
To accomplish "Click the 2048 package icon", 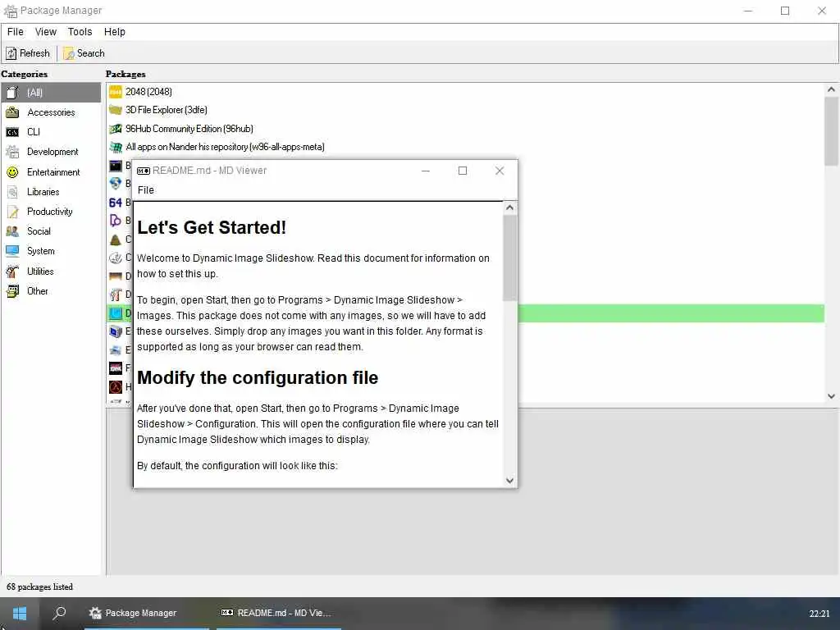I will pyautogui.click(x=116, y=92).
